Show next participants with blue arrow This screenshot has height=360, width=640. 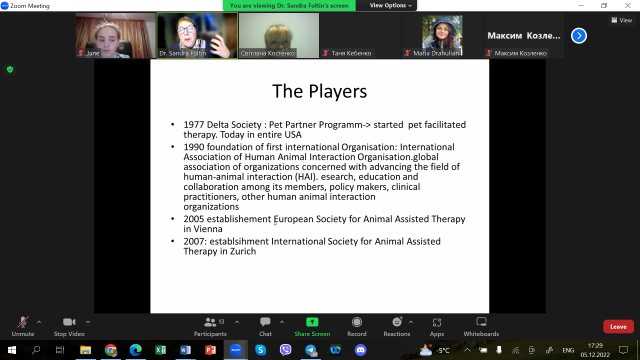579,36
